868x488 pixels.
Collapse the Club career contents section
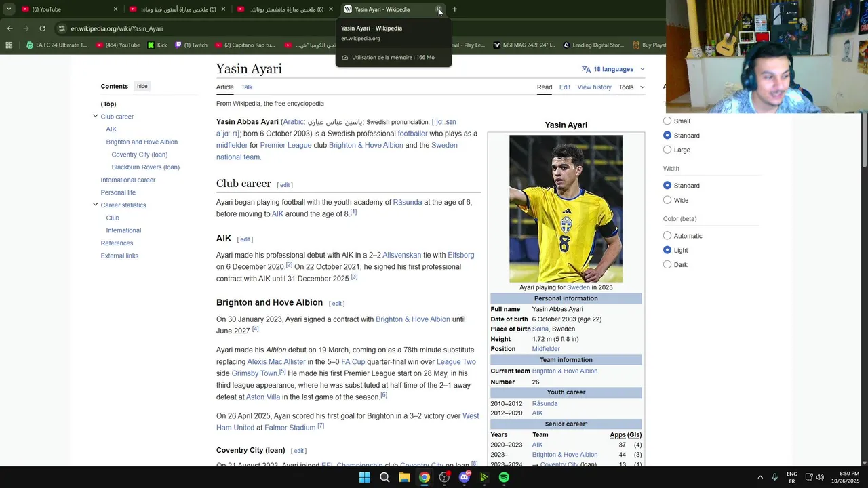pyautogui.click(x=96, y=116)
